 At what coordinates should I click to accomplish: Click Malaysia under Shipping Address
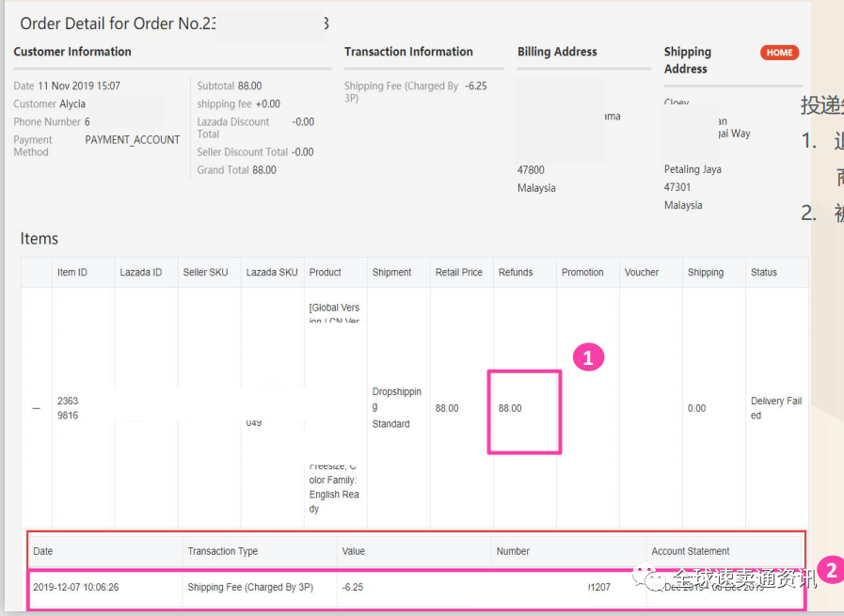[682, 205]
